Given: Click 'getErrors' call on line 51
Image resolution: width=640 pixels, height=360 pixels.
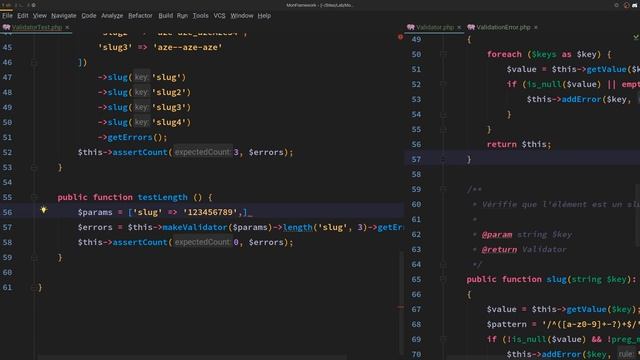Looking at the screenshot, I should [x=130, y=137].
